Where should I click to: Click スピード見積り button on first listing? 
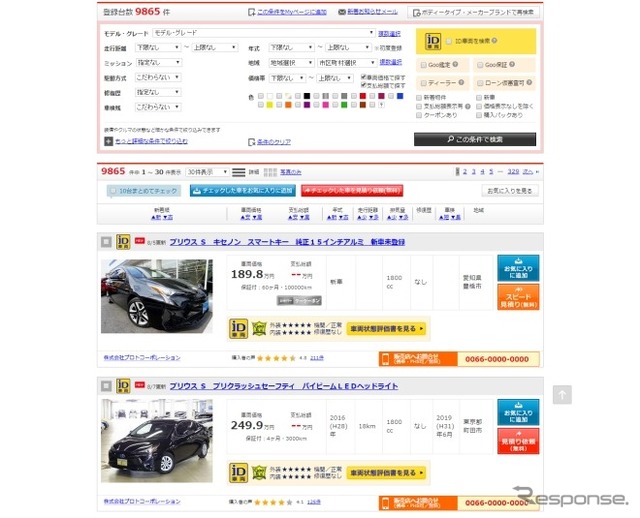coord(518,297)
